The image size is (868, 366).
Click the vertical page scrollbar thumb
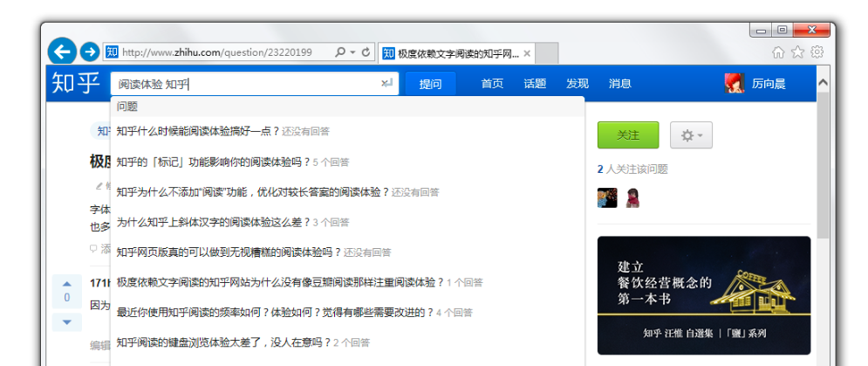[824, 166]
